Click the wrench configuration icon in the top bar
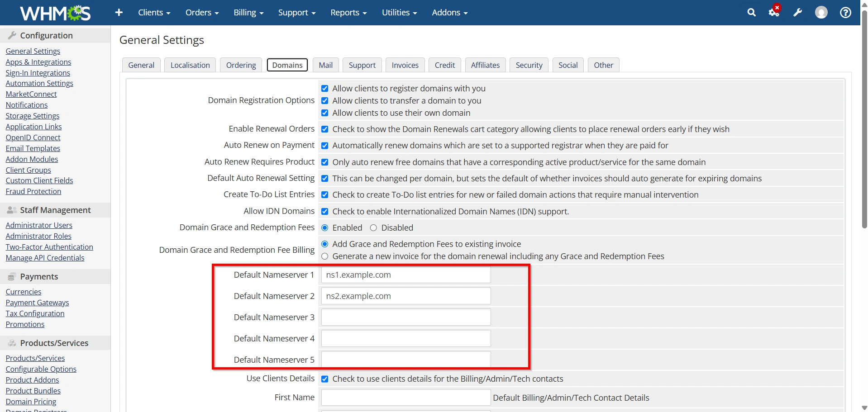868x412 pixels. tap(797, 13)
